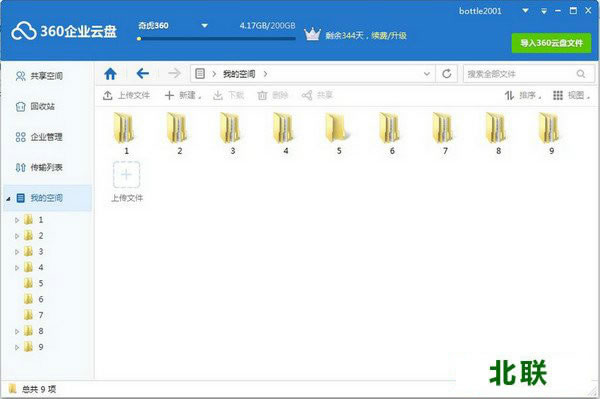Image resolution: width=600 pixels, height=399 pixels.
Task: Open the bottle2001 account dropdown arrow
Action: (x=525, y=11)
